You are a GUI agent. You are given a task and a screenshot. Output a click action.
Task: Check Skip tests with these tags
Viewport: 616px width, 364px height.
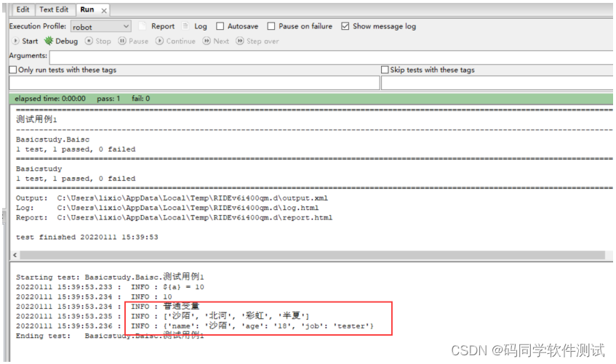385,70
